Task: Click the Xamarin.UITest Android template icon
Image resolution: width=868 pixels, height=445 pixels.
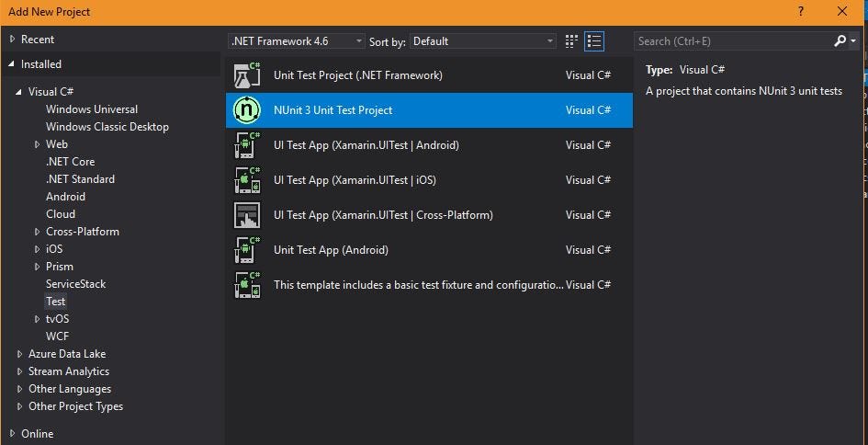Action: coord(248,145)
